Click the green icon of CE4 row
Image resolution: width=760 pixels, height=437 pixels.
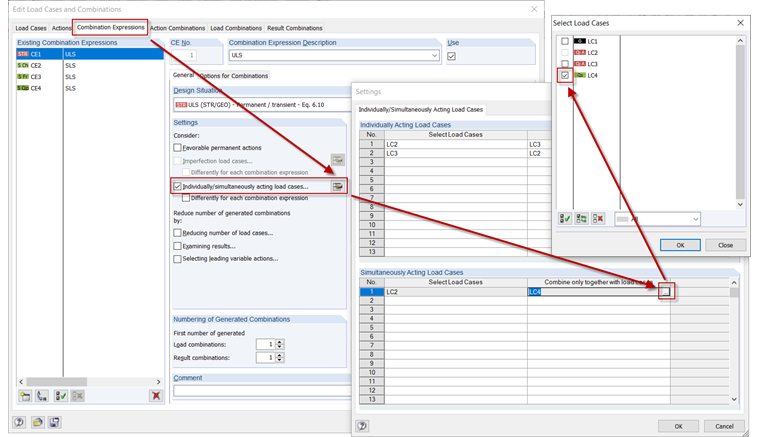click(x=23, y=88)
